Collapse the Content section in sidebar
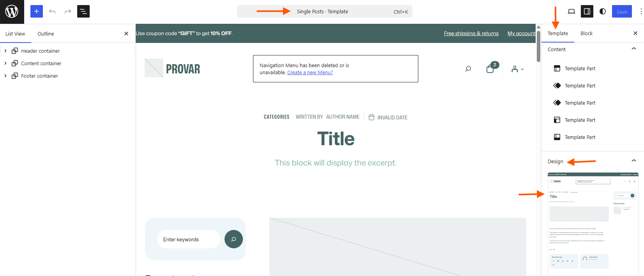Image resolution: width=644 pixels, height=276 pixels. (634, 49)
